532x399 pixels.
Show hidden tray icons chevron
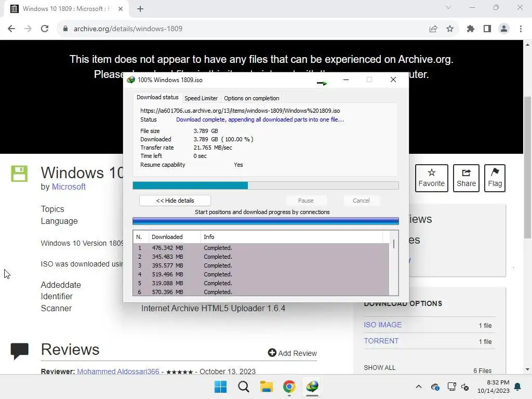[419, 387]
